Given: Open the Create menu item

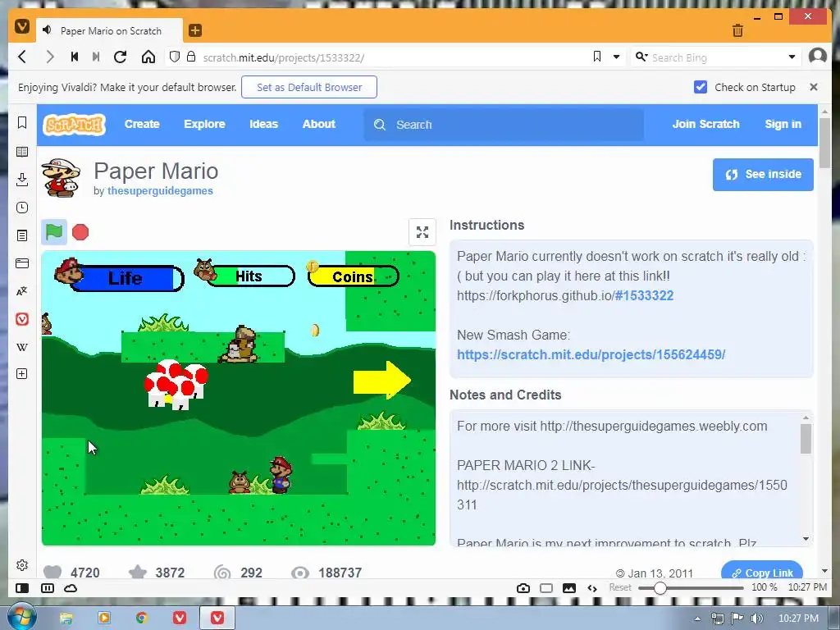Looking at the screenshot, I should coord(142,125).
